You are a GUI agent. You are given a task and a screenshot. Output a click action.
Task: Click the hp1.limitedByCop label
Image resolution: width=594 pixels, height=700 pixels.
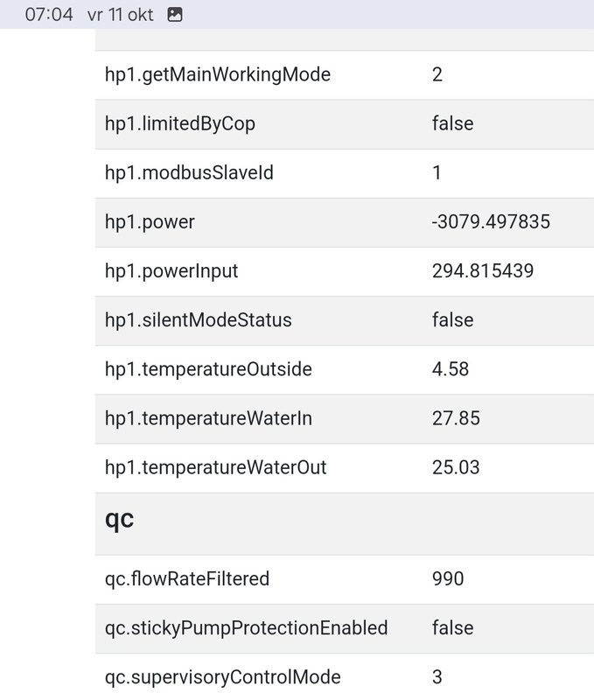(x=180, y=123)
